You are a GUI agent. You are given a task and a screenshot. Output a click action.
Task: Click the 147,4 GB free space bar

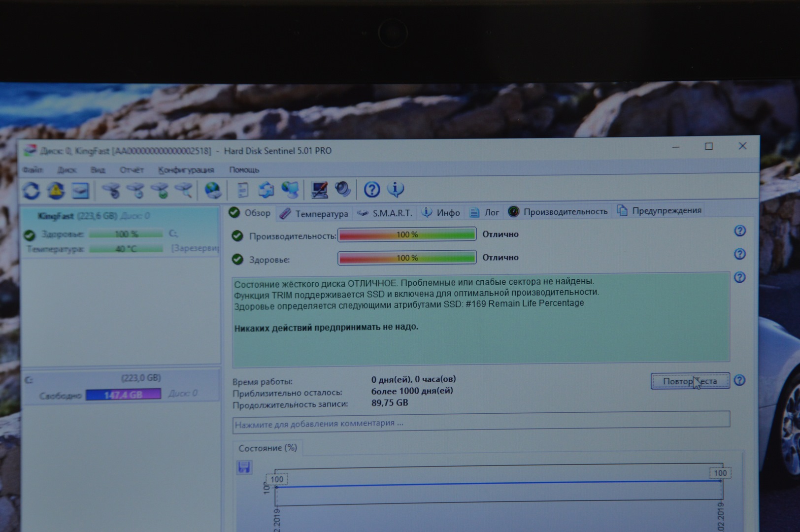tap(123, 395)
